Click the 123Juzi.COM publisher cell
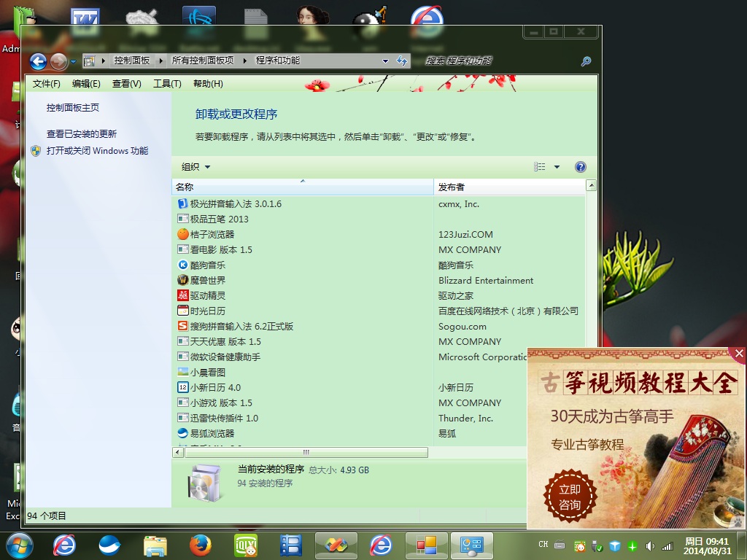This screenshot has width=747, height=560. pyautogui.click(x=465, y=234)
